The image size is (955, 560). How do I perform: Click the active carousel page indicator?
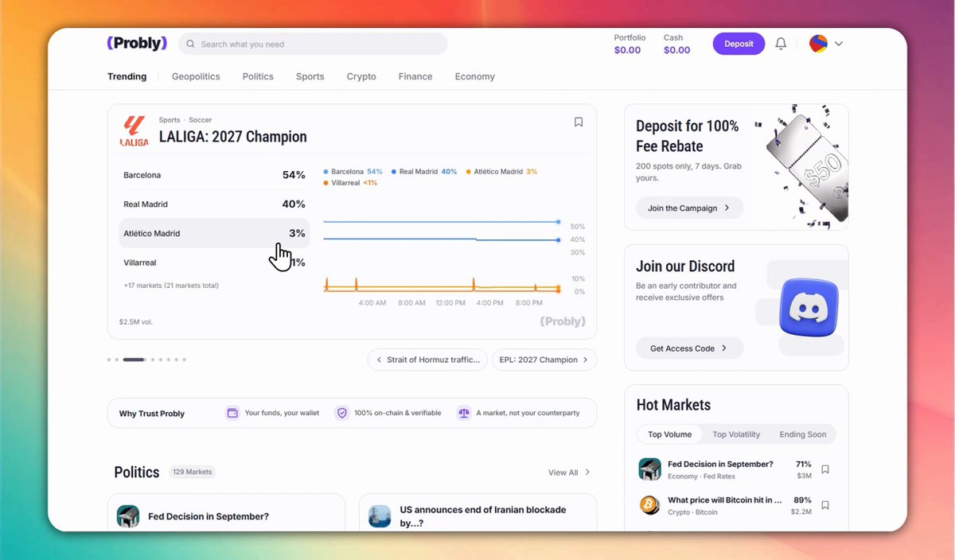pyautogui.click(x=134, y=360)
